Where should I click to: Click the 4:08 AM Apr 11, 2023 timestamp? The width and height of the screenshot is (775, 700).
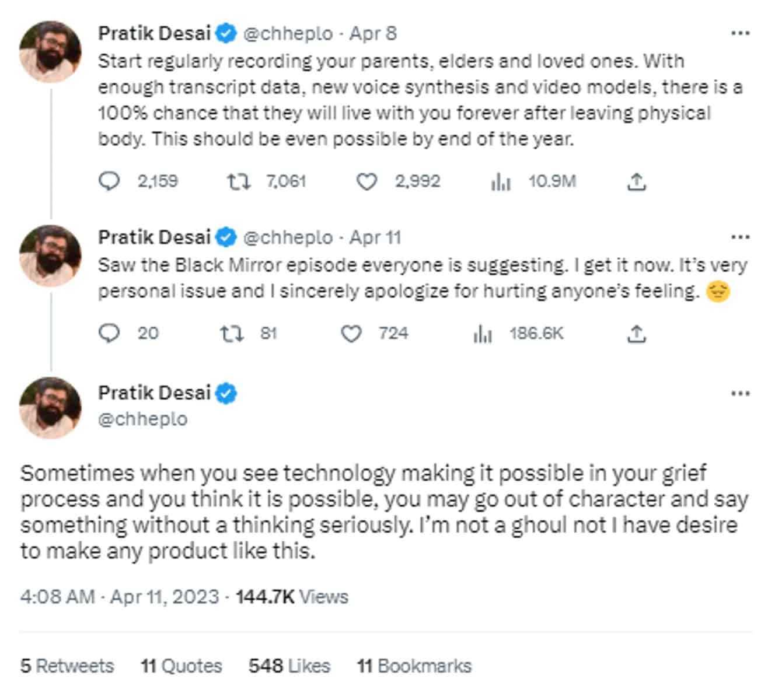pos(120,597)
